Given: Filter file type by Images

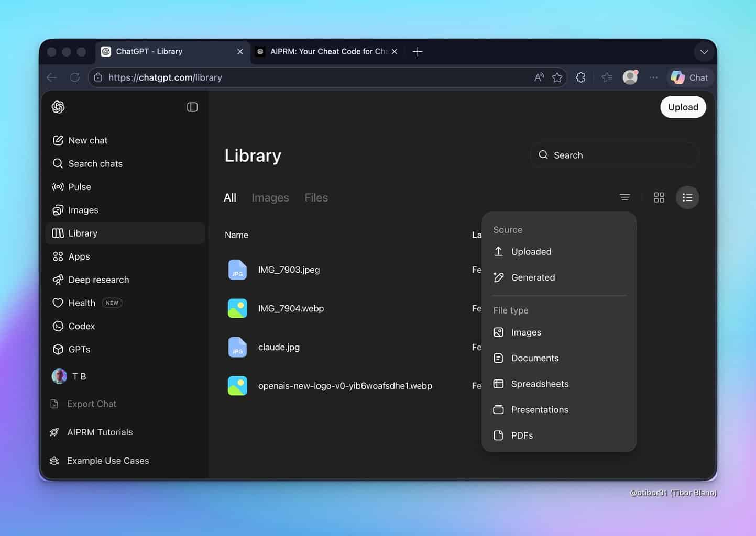Looking at the screenshot, I should pos(559,332).
